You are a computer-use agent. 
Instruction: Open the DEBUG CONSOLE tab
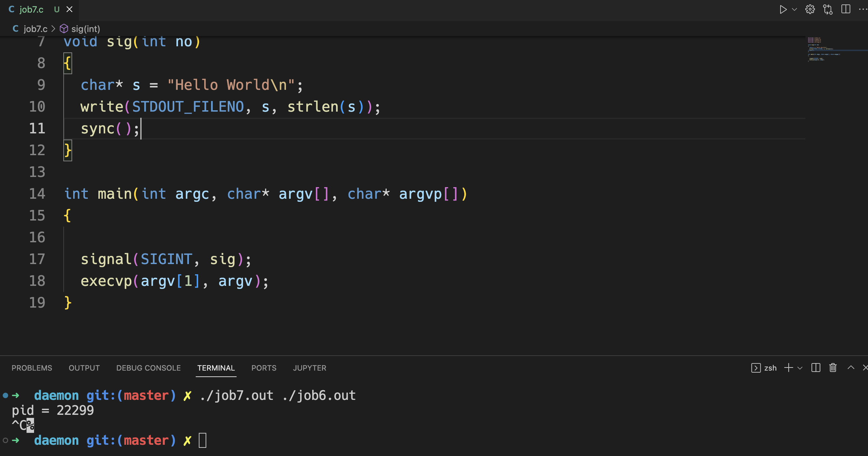(x=148, y=368)
